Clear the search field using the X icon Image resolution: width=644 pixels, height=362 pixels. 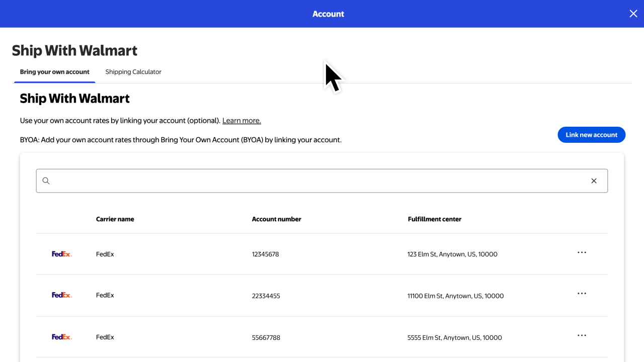[x=594, y=180]
